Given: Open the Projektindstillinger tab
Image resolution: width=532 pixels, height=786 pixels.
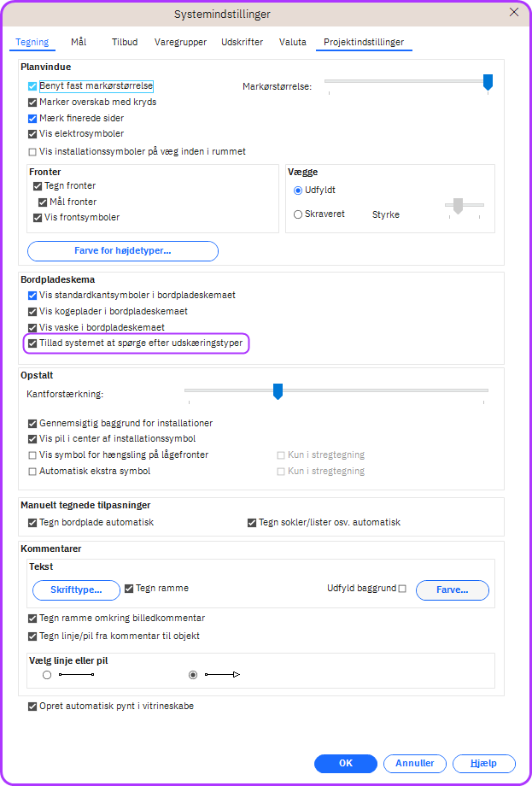Looking at the screenshot, I should [364, 42].
